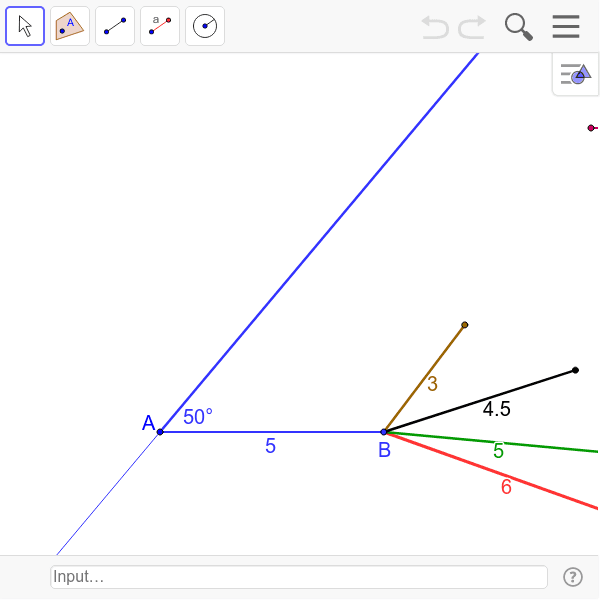This screenshot has height=600, width=600.
Task: Select the red segment label 6
Action: 506,487
